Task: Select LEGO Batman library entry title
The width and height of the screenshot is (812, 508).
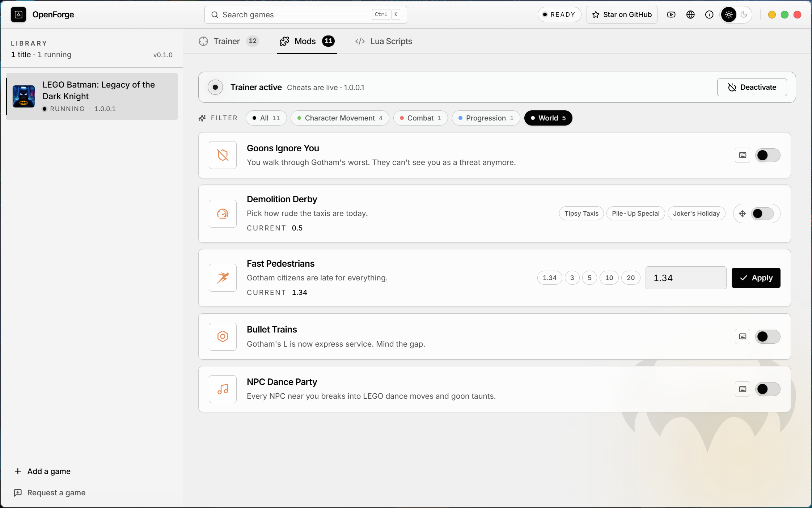Action: pyautogui.click(x=98, y=90)
